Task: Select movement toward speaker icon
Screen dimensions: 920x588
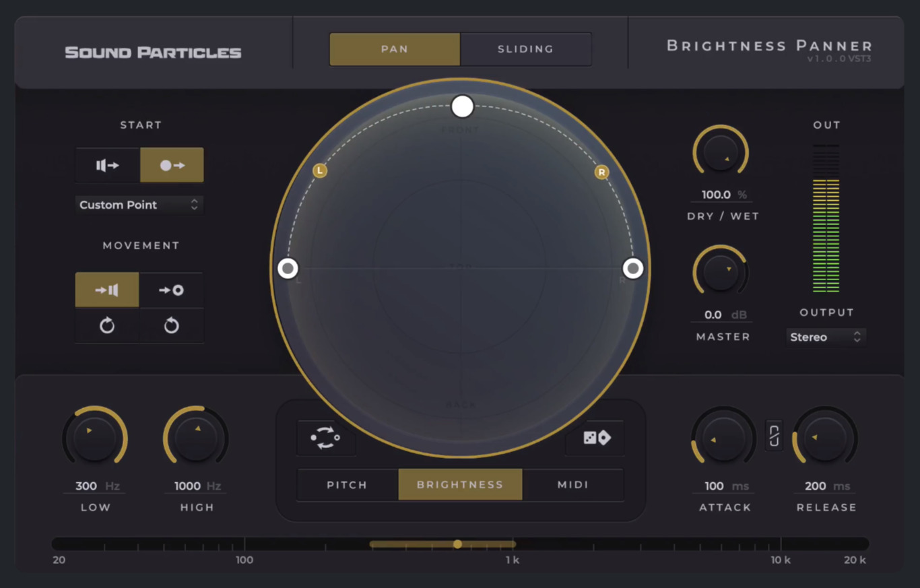Action: pos(107,290)
